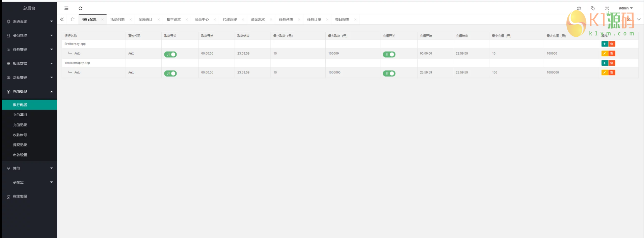Image resolution: width=644 pixels, height=238 pixels.
Task: Open the tab options chevron dropdown
Action: [x=639, y=20]
